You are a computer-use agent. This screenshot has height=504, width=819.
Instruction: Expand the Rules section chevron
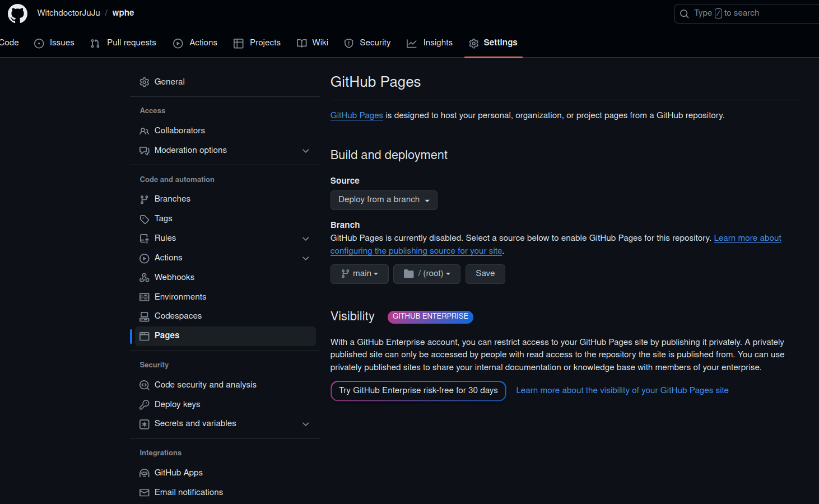(x=305, y=239)
